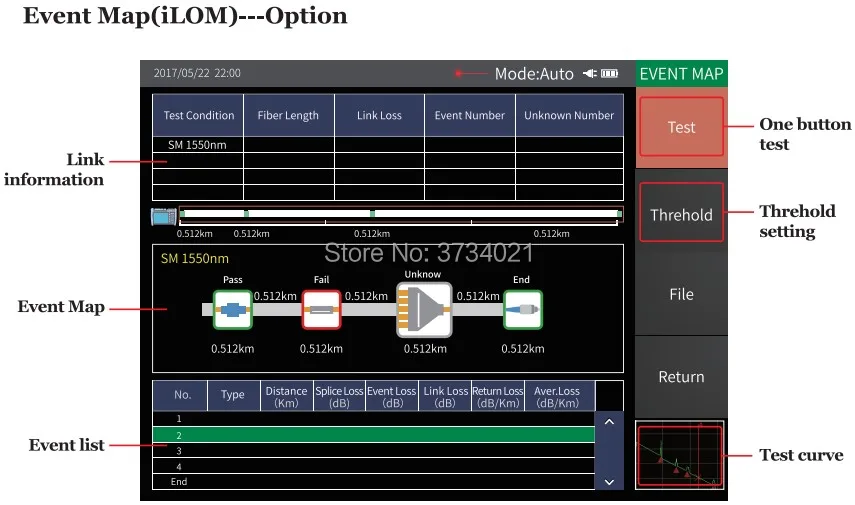This screenshot has height=505, width=855.
Task: Click the middle green marker on link bar
Action: pyautogui.click(x=372, y=214)
